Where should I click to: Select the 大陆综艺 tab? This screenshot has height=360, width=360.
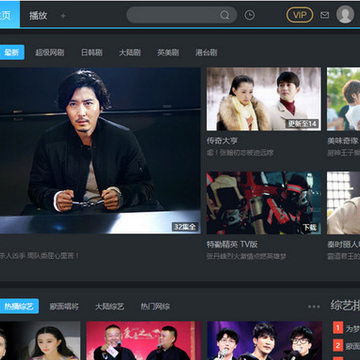coord(110,307)
